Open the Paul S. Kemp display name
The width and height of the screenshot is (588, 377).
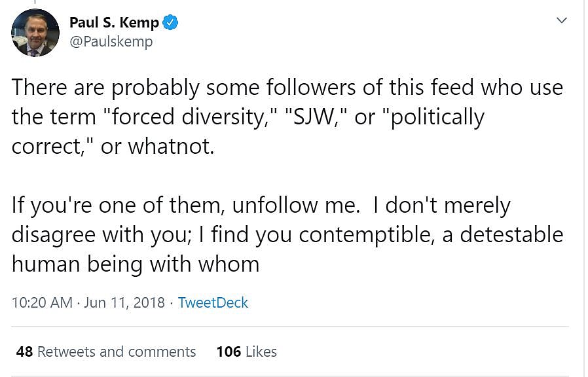114,23
